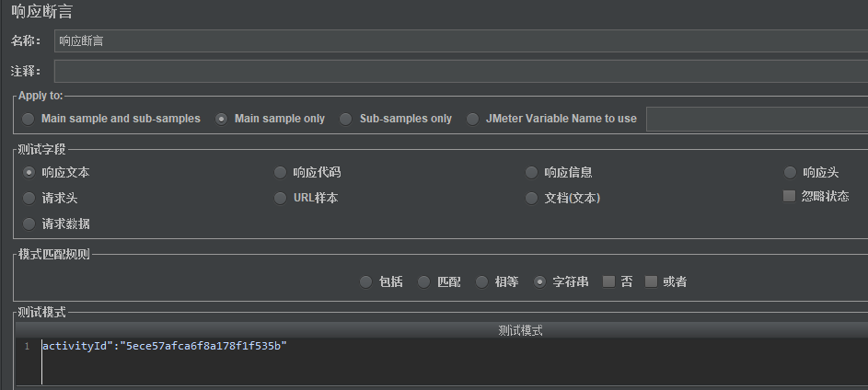Check the 或者 checkbox
This screenshot has width=868, height=390.
coord(652,282)
